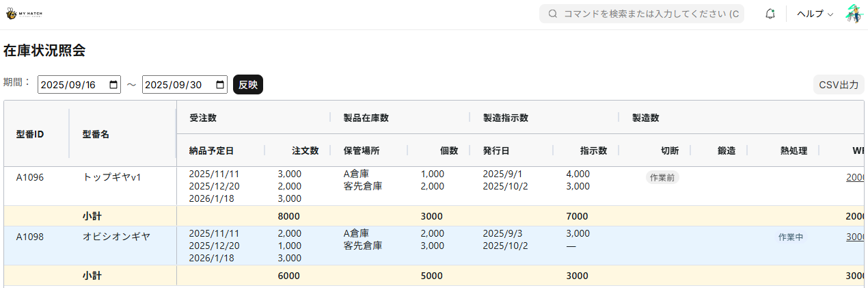Screen dimensions: 868x288
Task: Select the 型番ID column header
Action: pyautogui.click(x=30, y=134)
